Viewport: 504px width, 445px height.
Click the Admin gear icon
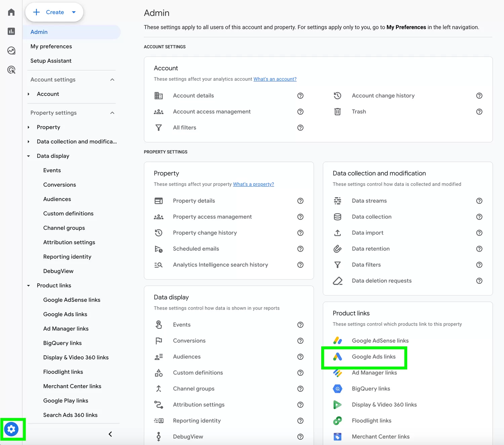[x=11, y=429]
